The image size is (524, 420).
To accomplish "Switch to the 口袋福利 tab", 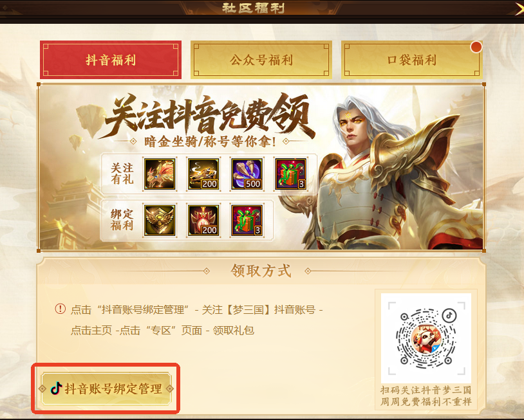I will tap(412, 60).
